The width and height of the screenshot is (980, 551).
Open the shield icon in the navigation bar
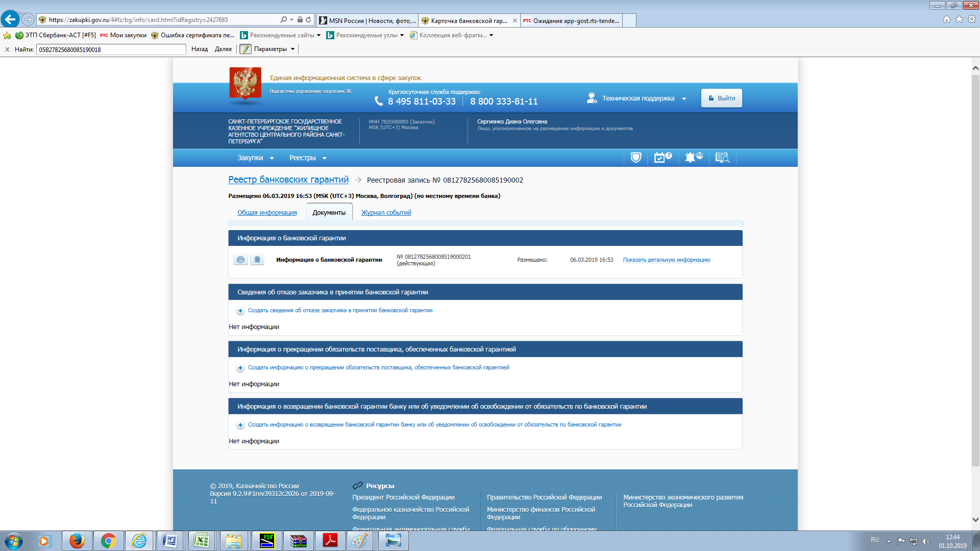(x=635, y=158)
